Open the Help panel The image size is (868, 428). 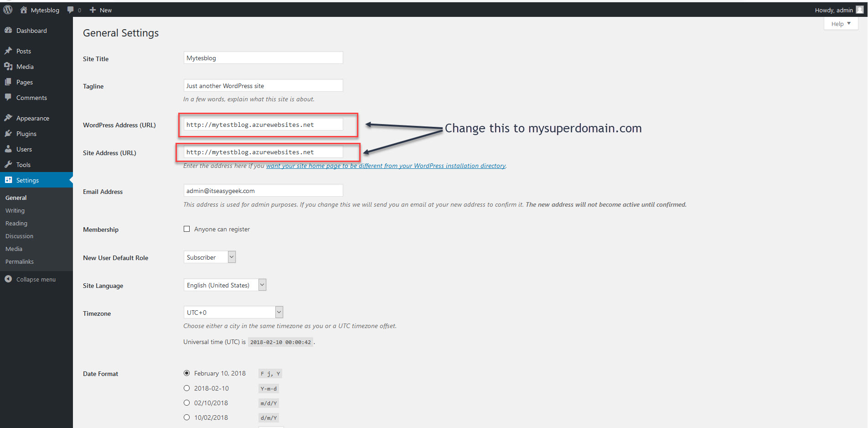coord(840,23)
